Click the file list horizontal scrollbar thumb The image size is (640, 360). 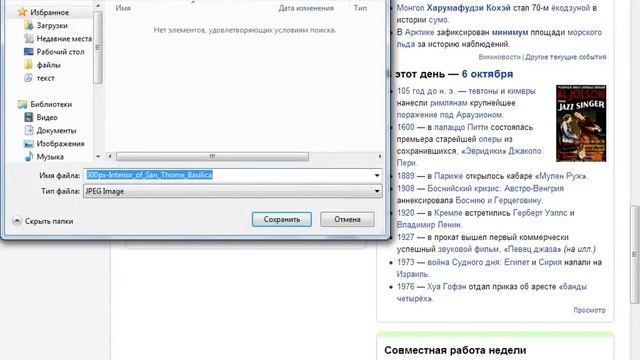(x=212, y=156)
